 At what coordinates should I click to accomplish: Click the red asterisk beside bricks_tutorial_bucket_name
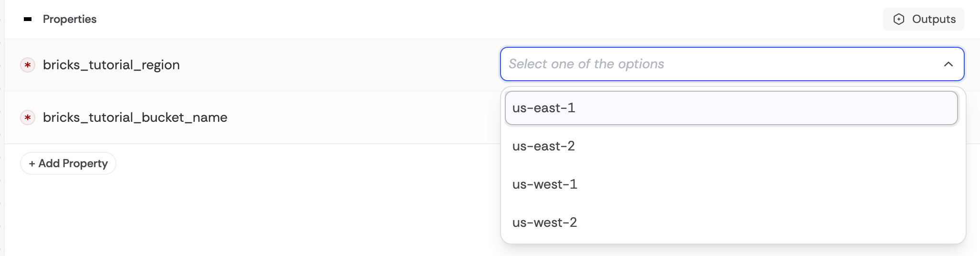pos(28,117)
